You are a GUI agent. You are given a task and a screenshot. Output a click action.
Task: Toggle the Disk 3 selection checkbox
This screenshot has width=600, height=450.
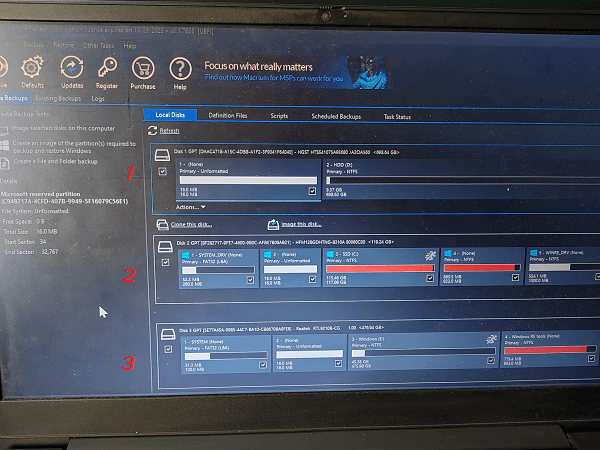(x=168, y=349)
